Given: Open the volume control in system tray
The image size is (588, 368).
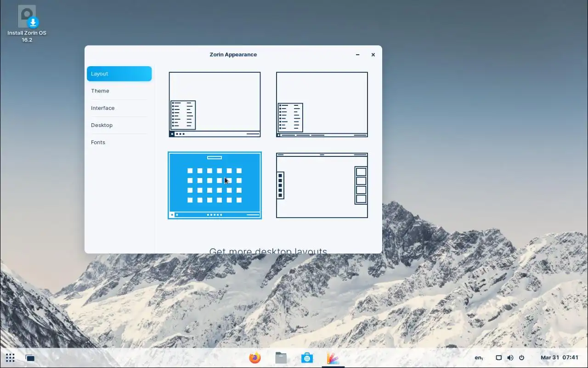Looking at the screenshot, I should coord(510,357).
